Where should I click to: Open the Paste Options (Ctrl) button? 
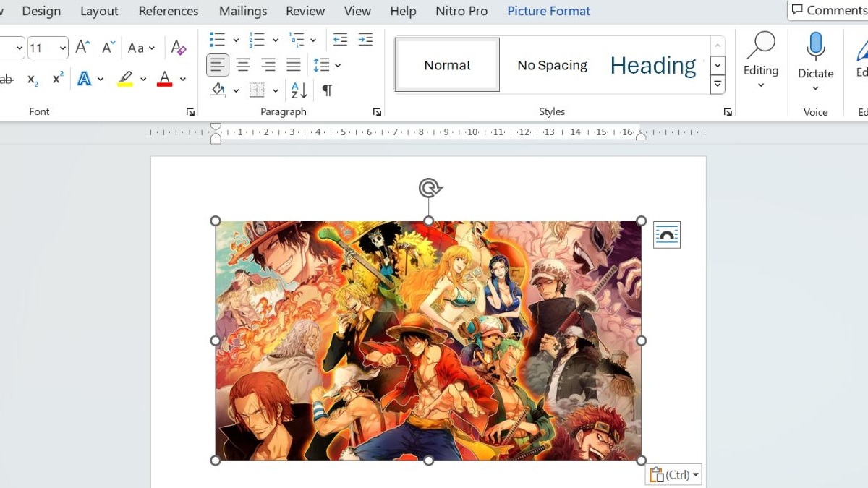(x=673, y=474)
